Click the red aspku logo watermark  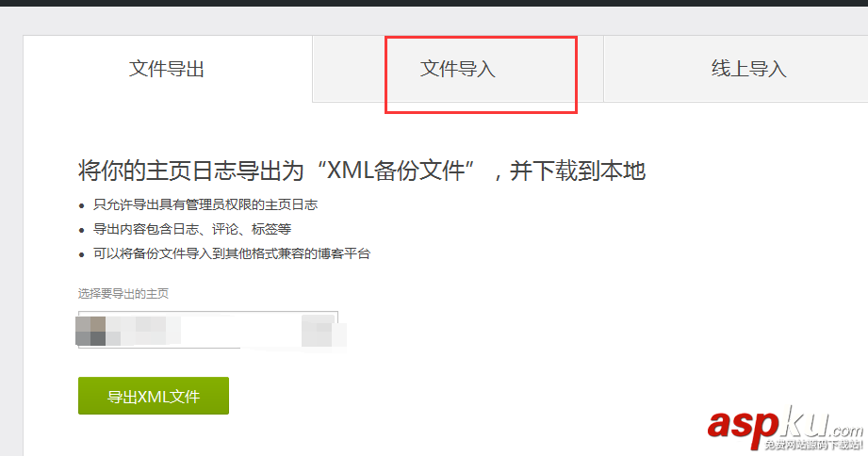tap(745, 425)
